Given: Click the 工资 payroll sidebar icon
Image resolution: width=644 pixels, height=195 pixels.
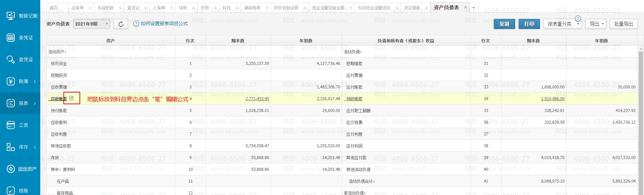Looking at the screenshot, I should pyautogui.click(x=11, y=125).
